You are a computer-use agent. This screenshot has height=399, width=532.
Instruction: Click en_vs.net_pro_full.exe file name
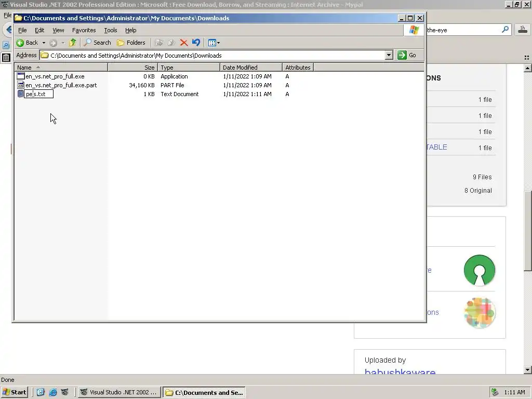click(55, 76)
